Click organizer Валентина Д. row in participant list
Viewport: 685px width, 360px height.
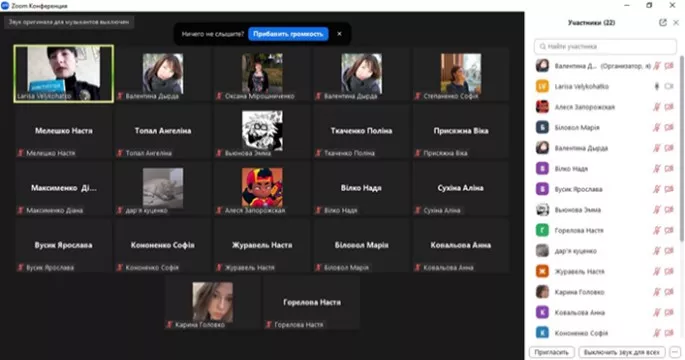point(605,66)
